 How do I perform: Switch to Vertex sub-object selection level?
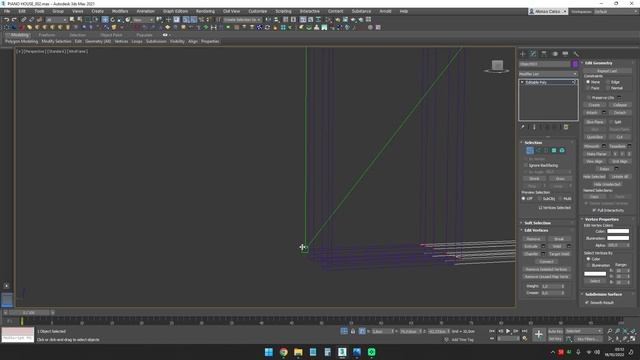tap(530, 151)
